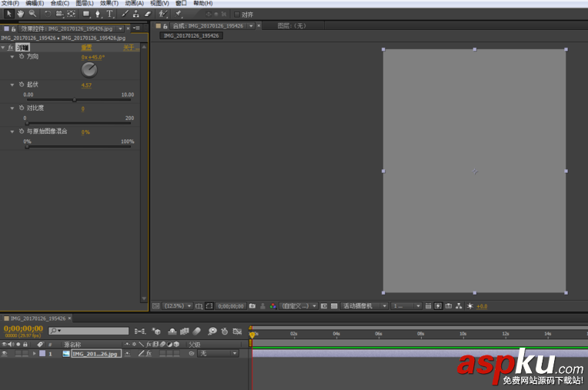
Task: Open the 动画(A) menu
Action: (134, 3)
